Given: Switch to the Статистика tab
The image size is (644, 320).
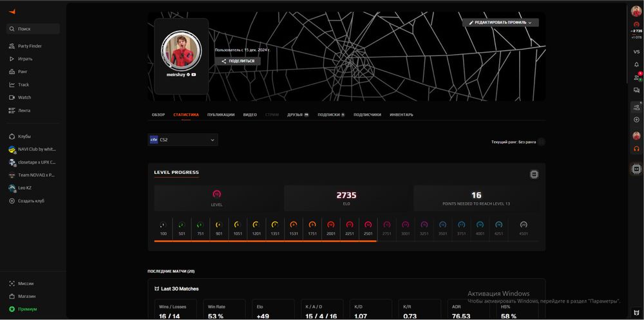Looking at the screenshot, I should [x=185, y=115].
